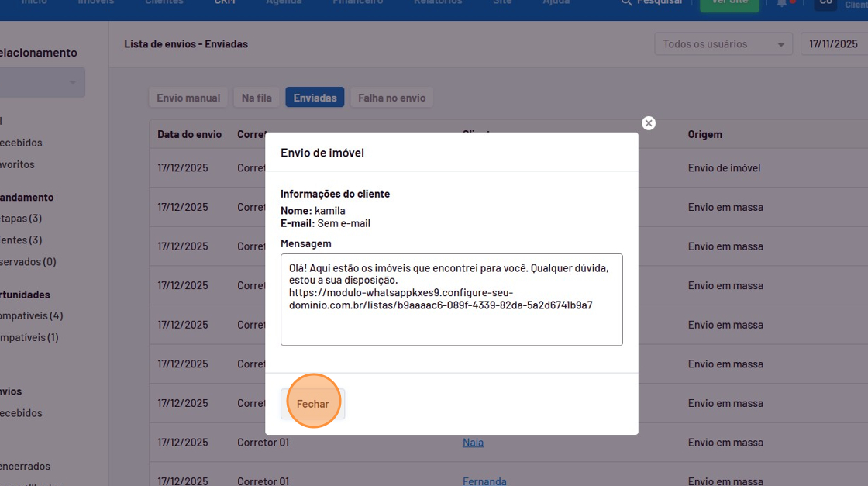Open client Fernanda link

[x=484, y=481]
